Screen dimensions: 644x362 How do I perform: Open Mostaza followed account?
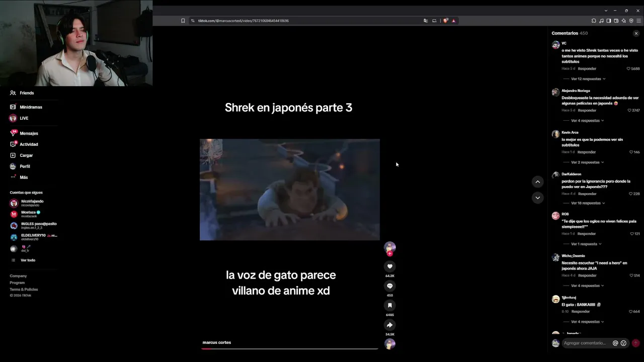(x=25, y=214)
